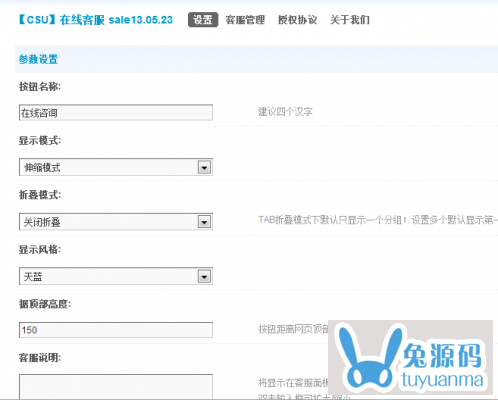
Task: Click the 按钮名称 text field
Action: [116, 113]
